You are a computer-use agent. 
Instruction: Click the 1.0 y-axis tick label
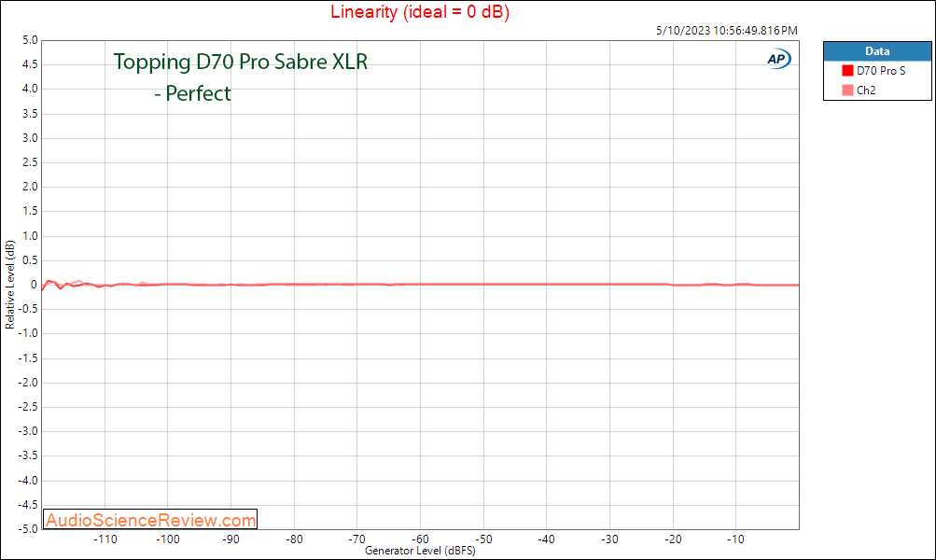pos(30,236)
